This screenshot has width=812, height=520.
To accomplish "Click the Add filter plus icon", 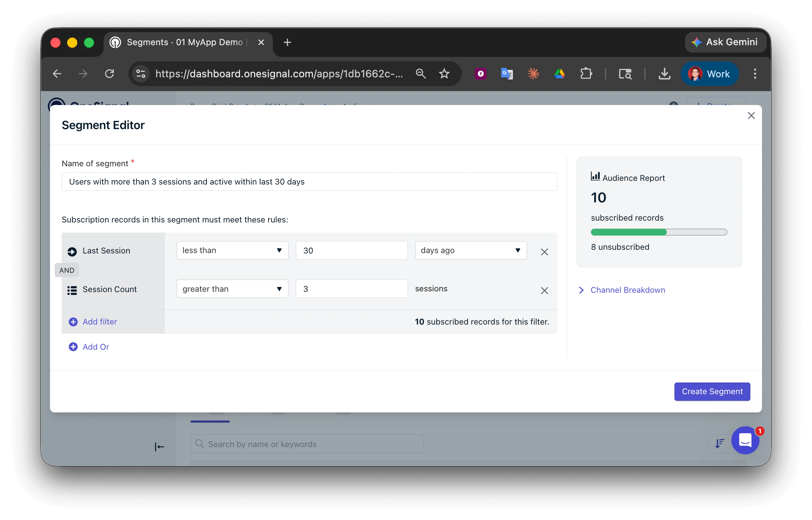I will tap(73, 322).
